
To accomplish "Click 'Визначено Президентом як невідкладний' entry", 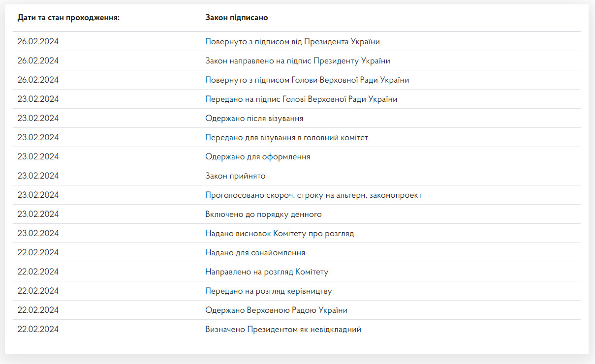I will [x=283, y=330].
